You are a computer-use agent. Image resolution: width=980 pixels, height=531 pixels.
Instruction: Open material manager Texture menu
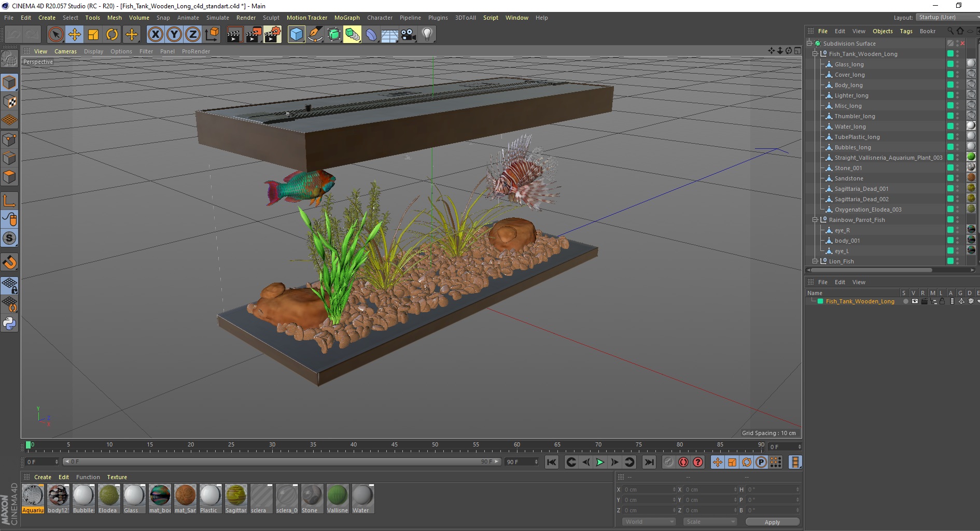tap(117, 477)
